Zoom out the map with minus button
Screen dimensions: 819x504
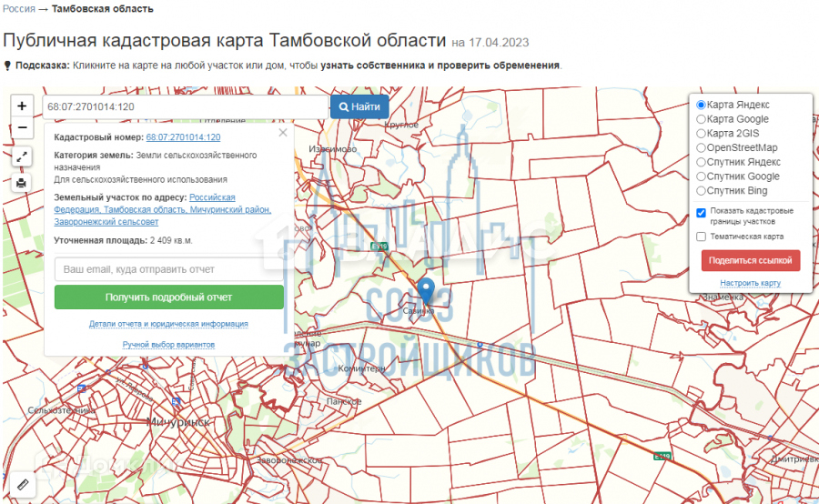23,128
